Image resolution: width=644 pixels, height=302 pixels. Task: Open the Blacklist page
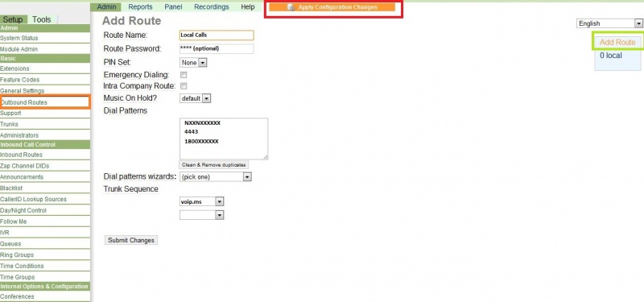(x=45, y=188)
